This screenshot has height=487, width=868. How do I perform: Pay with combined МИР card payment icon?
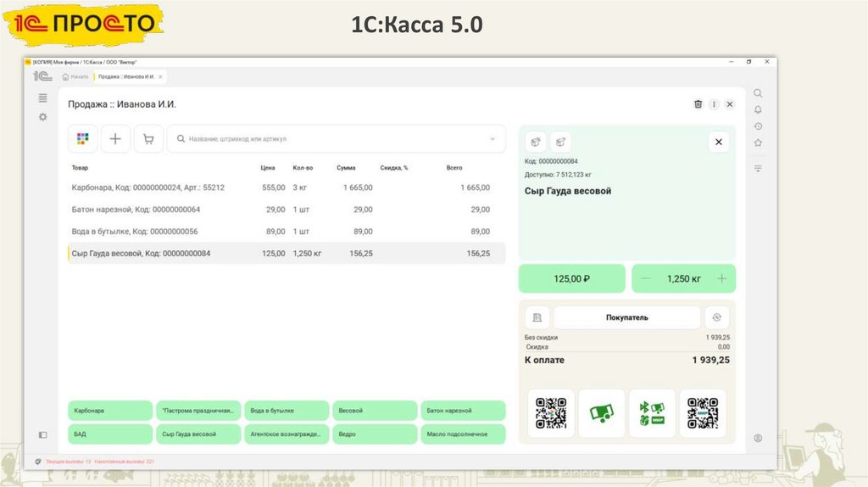[652, 413]
